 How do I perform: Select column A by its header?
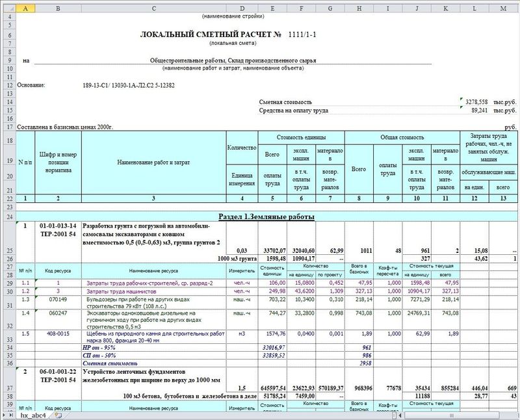(25, 8)
